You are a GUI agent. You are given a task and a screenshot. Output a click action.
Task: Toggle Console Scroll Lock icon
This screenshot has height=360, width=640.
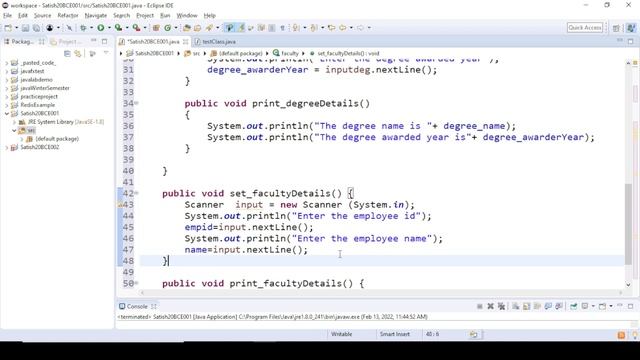(527, 306)
